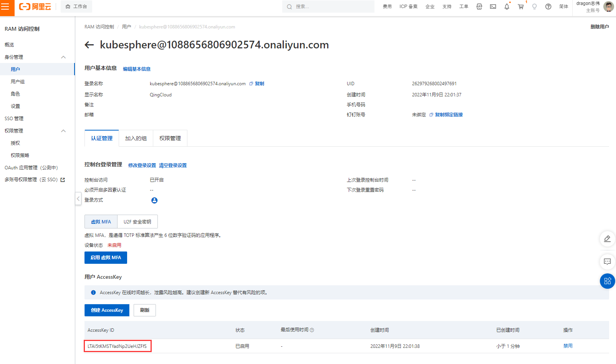This screenshot has height=364, width=616.
Task: Click the info icon in AccessKey notice
Action: coord(93,293)
